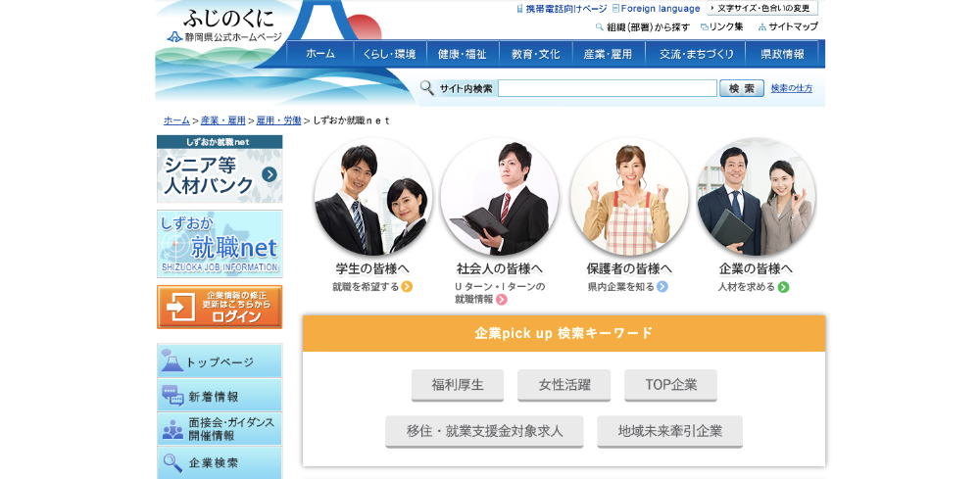Click the magnifier icon beside サイト内検索
Screen dimensions: 980x479
coord(427,88)
